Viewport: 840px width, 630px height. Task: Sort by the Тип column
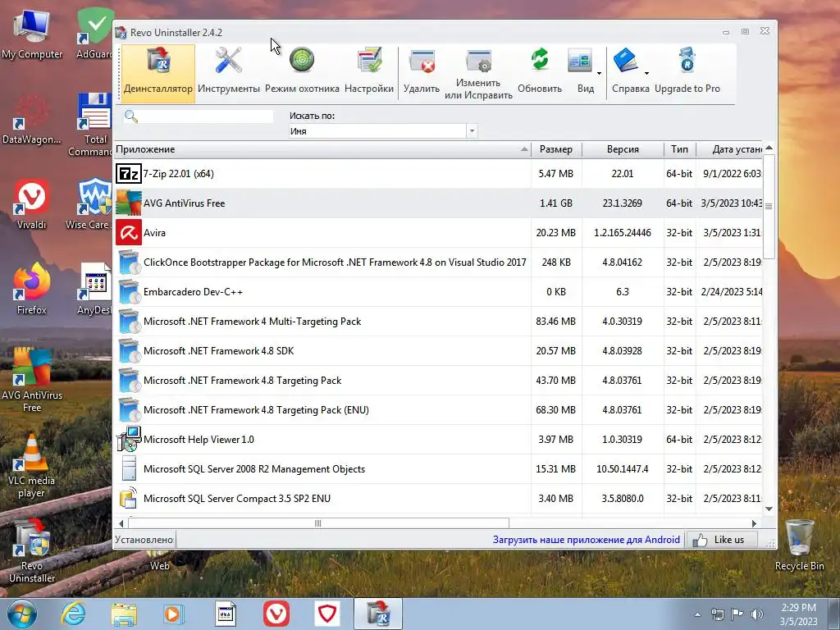pyautogui.click(x=679, y=149)
